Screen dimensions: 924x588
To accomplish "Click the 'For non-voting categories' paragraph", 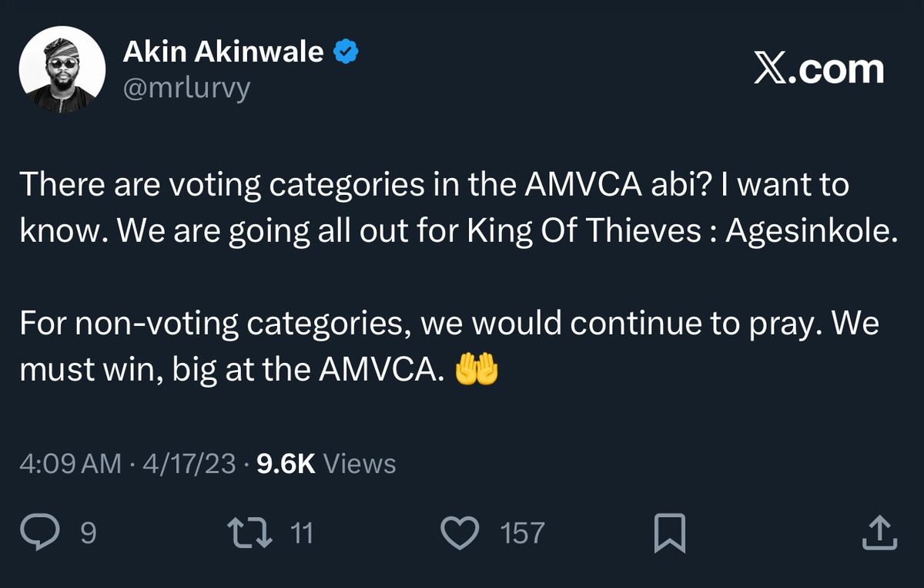I will [x=449, y=348].
